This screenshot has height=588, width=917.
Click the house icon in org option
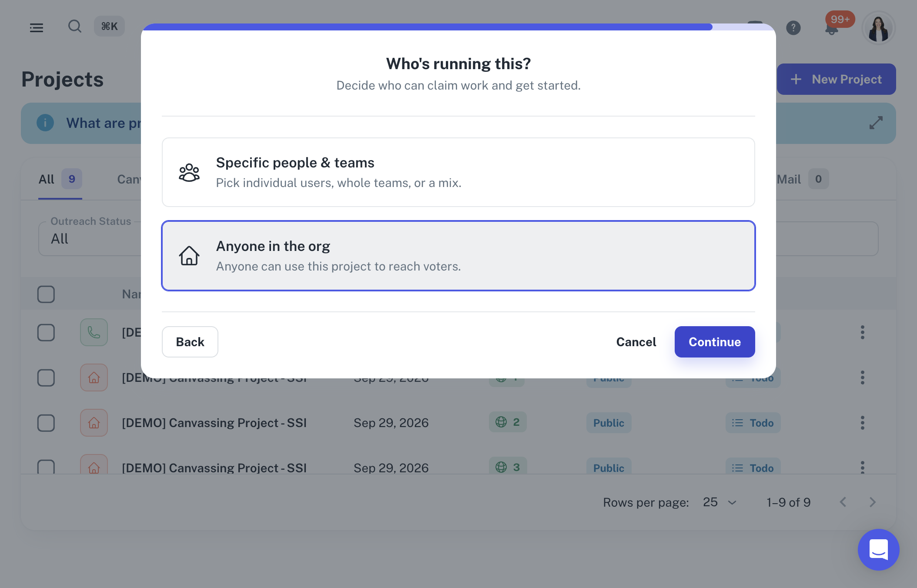click(x=189, y=256)
